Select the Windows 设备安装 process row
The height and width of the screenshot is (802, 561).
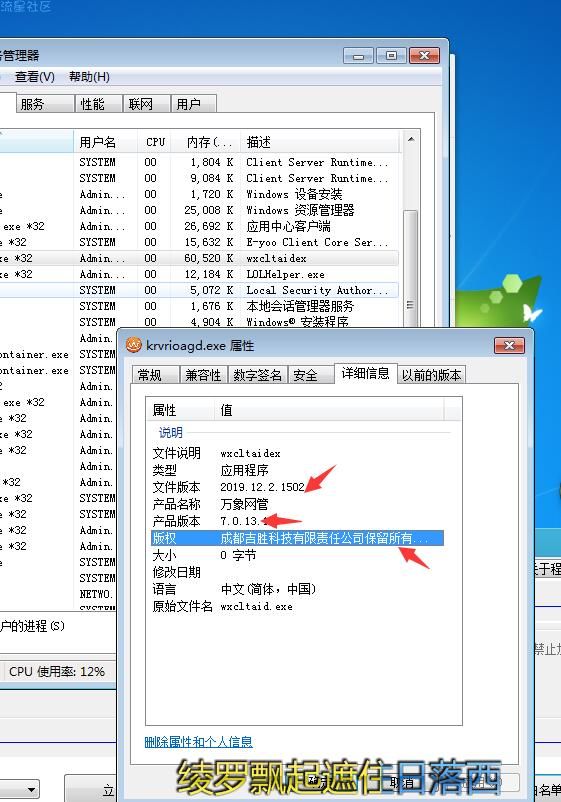click(199, 194)
